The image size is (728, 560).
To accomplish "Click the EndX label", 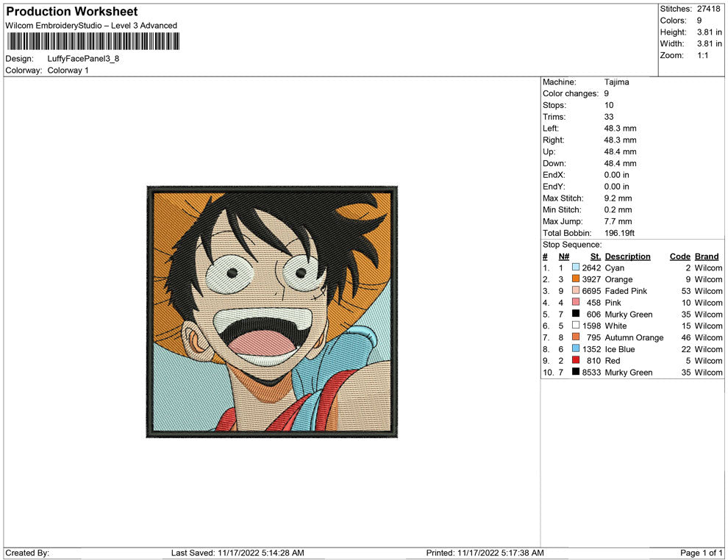I will pyautogui.click(x=554, y=174).
